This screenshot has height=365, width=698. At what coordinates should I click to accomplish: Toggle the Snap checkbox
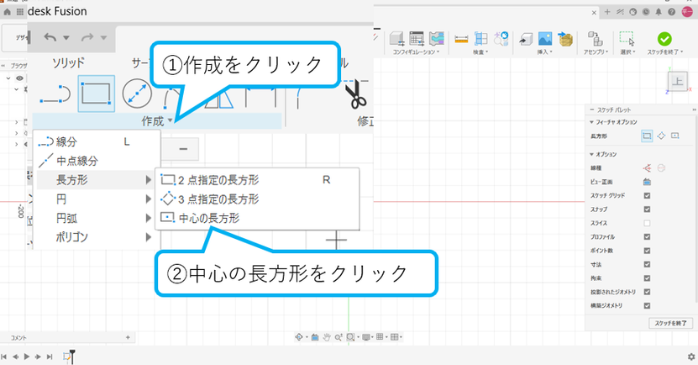tap(647, 209)
